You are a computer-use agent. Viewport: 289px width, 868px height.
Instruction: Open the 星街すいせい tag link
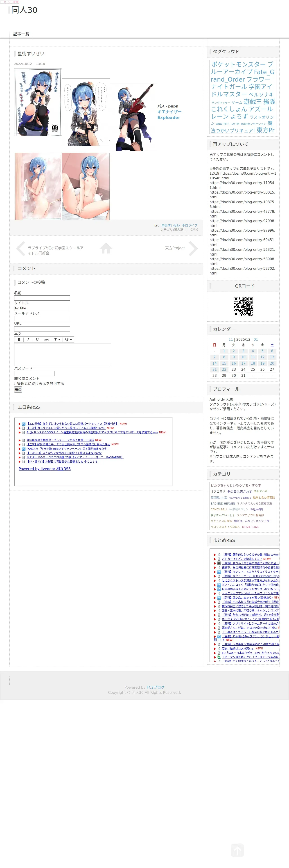click(x=171, y=225)
